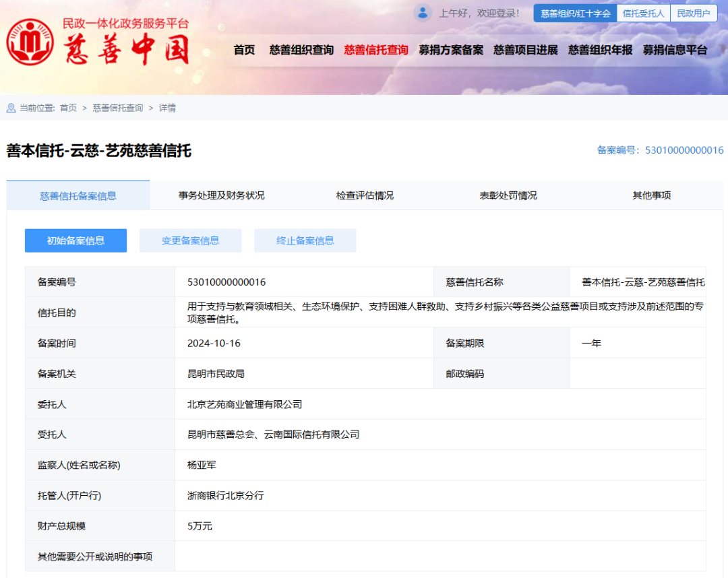The width and height of the screenshot is (728, 578).
Task: Click the 慈善中国 logo emblem
Action: pos(30,42)
